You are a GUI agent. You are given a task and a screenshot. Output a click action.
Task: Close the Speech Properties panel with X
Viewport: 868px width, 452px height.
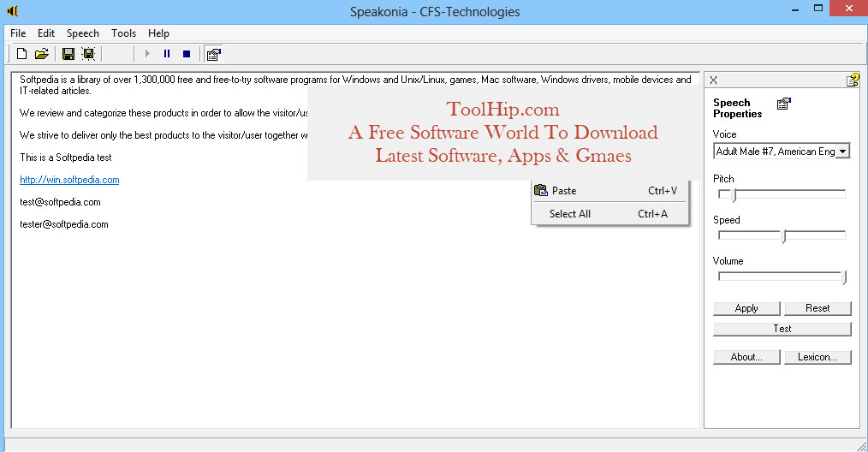point(714,80)
